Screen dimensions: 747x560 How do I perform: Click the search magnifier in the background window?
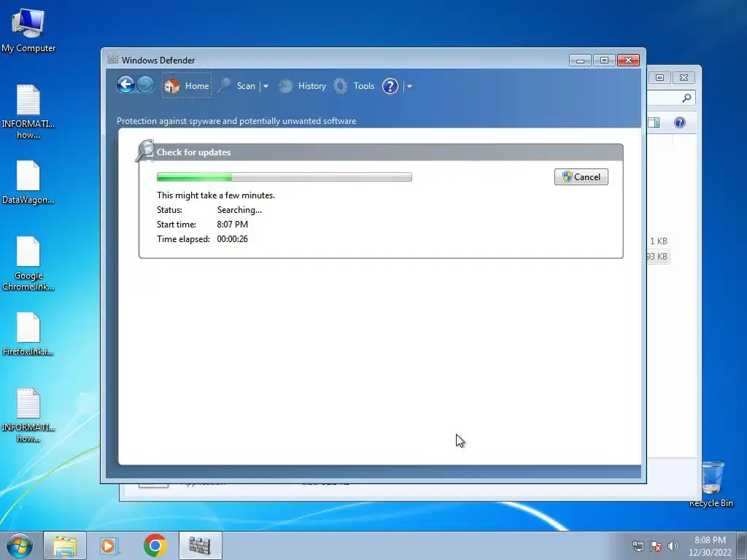tap(686, 98)
